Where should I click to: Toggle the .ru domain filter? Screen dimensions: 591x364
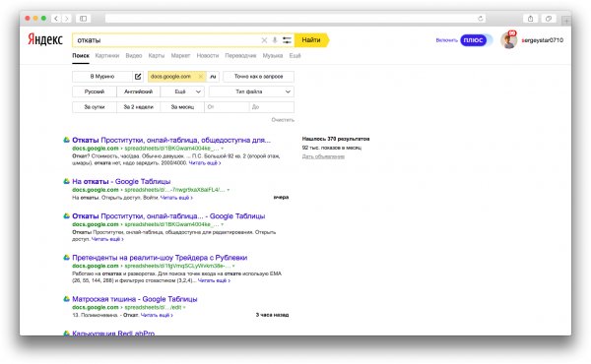(x=213, y=77)
